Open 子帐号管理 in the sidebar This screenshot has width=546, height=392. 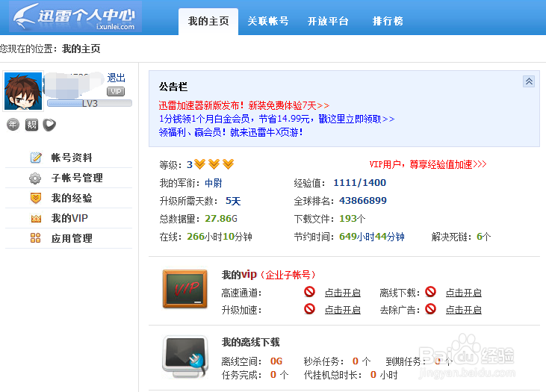[x=77, y=178]
